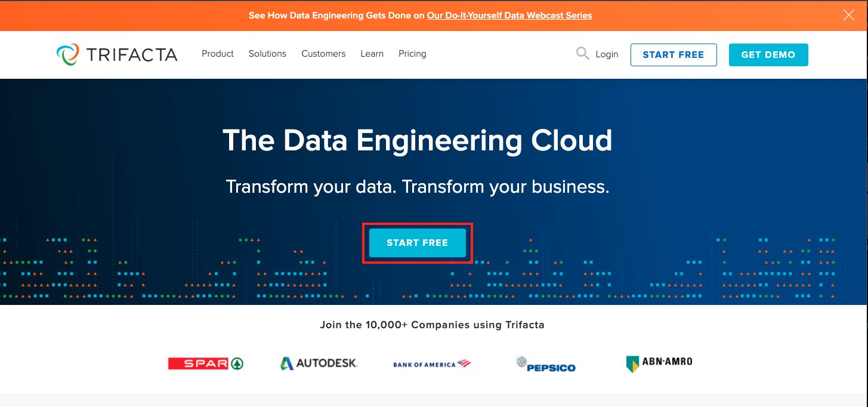
Task: Click the Trifacta logo
Action: 117,54
